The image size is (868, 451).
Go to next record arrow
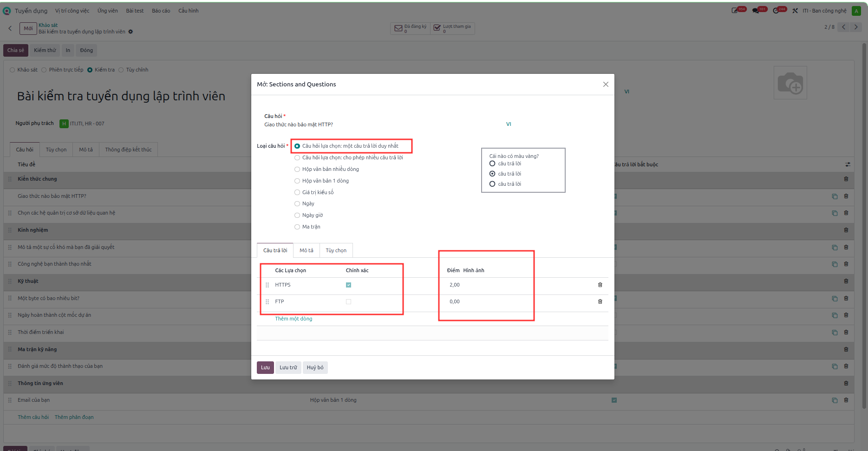[x=856, y=27]
